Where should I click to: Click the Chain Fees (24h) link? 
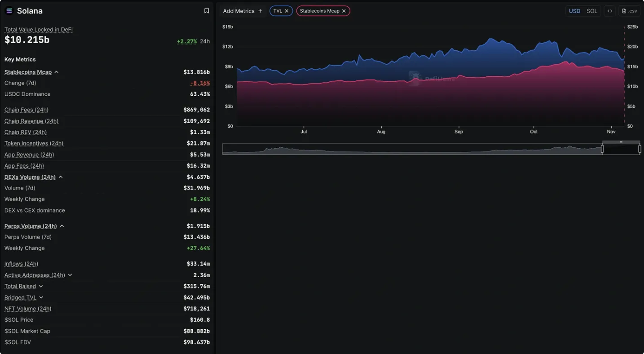click(x=26, y=110)
